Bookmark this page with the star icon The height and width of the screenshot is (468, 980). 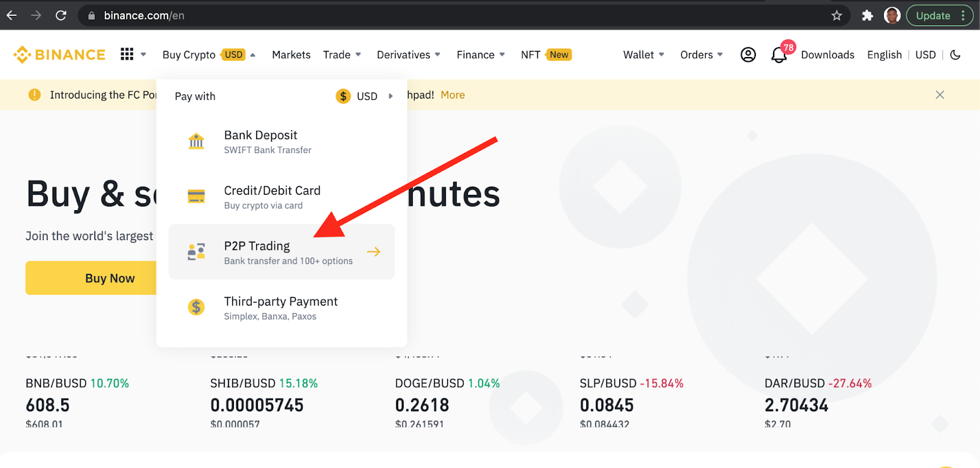(x=837, y=15)
